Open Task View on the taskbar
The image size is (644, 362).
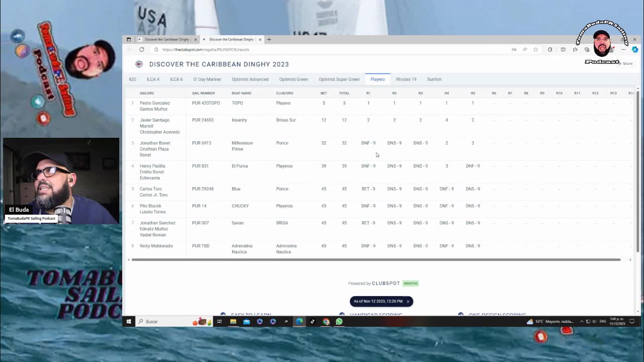tap(219, 321)
